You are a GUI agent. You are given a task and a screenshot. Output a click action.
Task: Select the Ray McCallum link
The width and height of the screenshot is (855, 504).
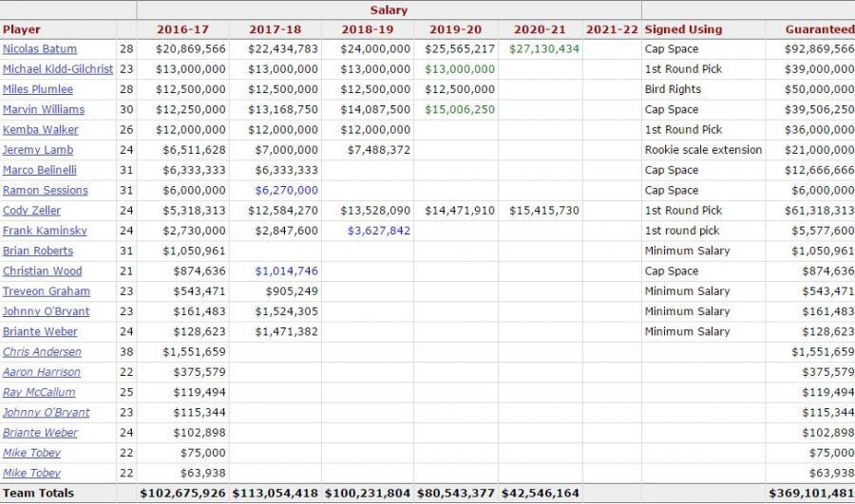point(39,392)
